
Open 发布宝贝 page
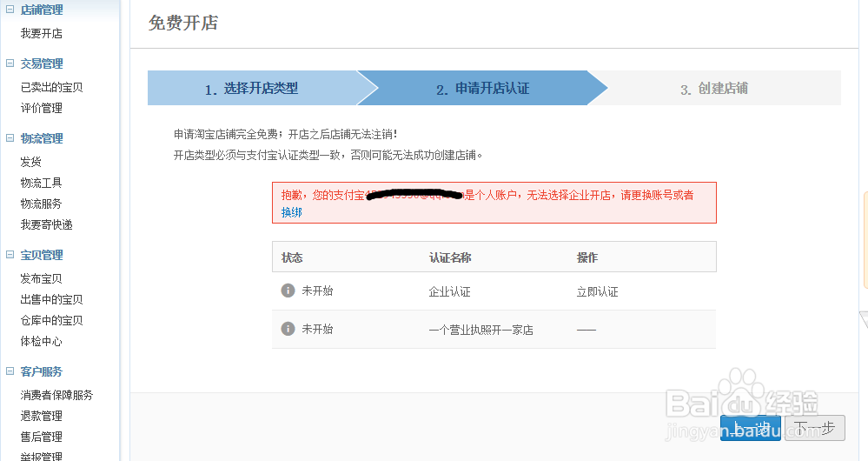point(42,278)
